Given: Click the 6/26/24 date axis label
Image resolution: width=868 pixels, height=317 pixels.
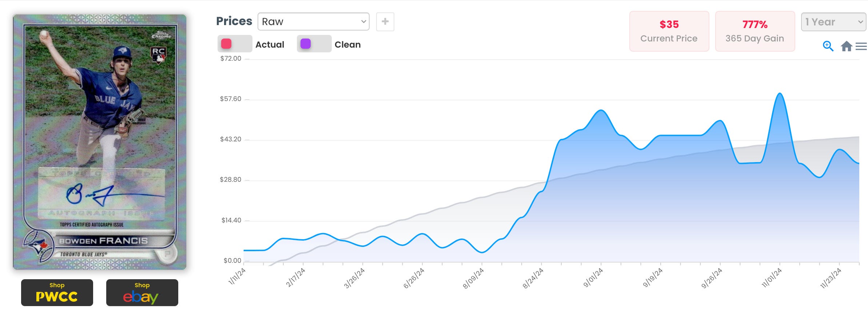Looking at the screenshot, I should 414,278.
